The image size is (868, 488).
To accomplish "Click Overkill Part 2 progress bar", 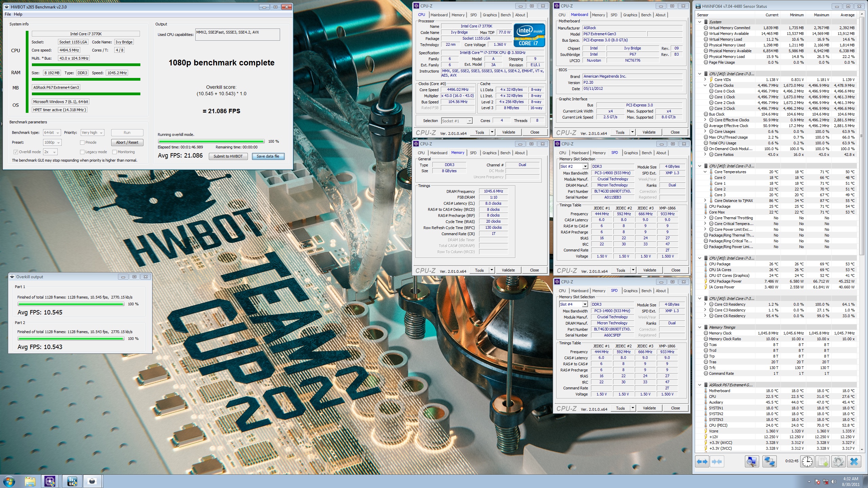I will tap(71, 339).
